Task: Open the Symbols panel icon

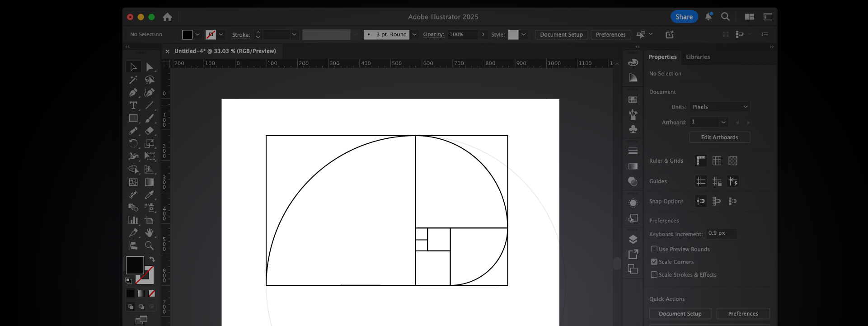Action: tap(633, 129)
